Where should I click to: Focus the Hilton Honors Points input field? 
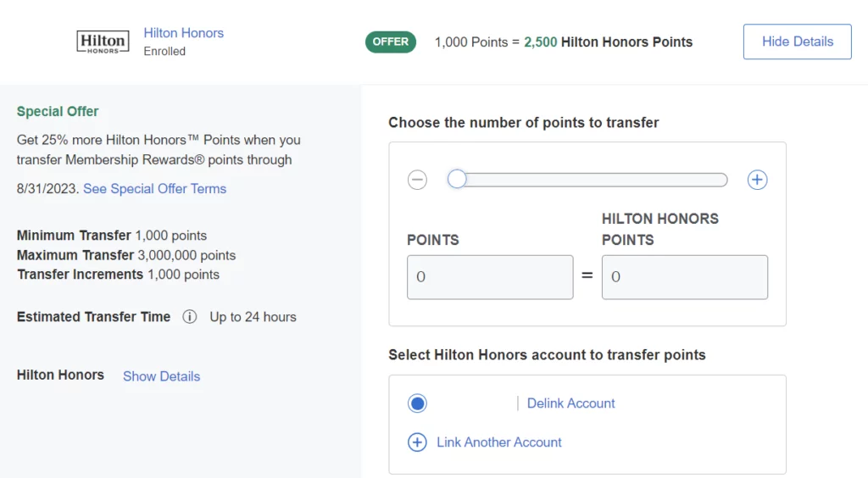(684, 277)
